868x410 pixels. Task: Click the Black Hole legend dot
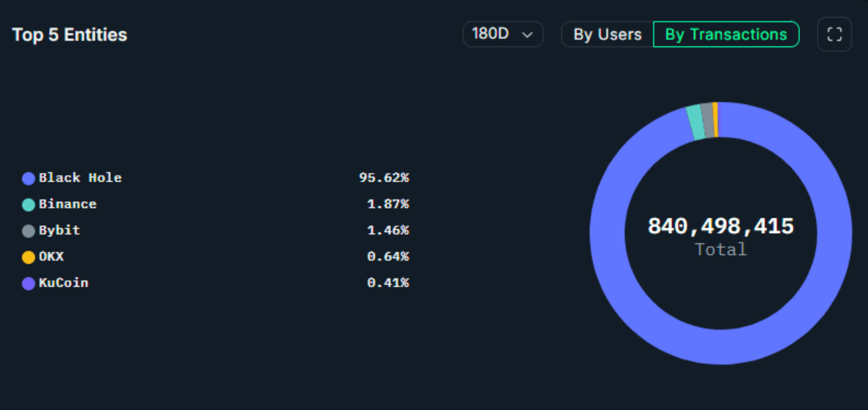[28, 178]
